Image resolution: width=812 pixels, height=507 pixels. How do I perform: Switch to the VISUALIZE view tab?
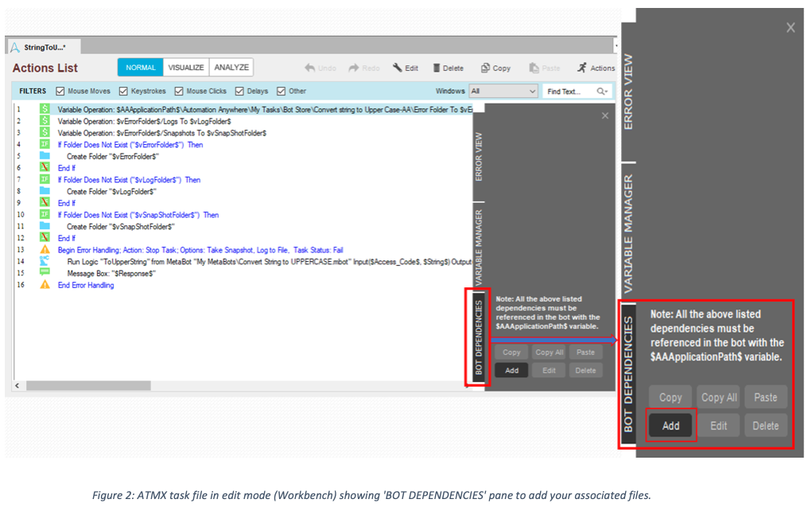point(186,68)
